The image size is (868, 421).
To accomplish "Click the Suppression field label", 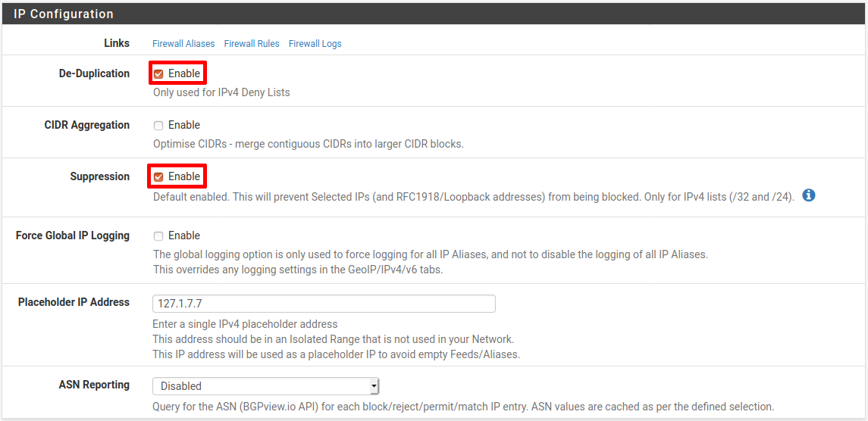I will pos(99,176).
